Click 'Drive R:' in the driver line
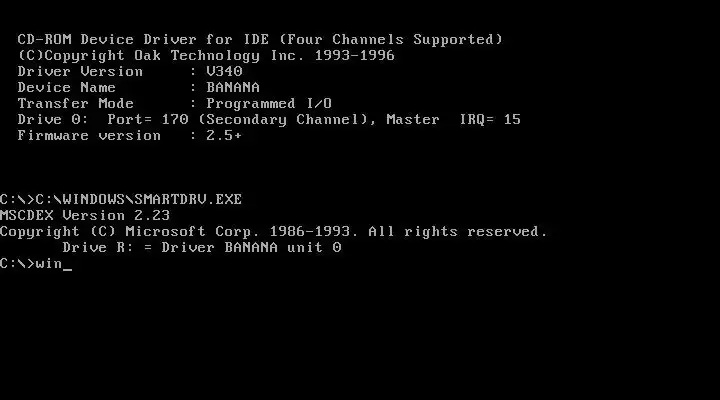The image size is (720, 400). click(x=98, y=248)
